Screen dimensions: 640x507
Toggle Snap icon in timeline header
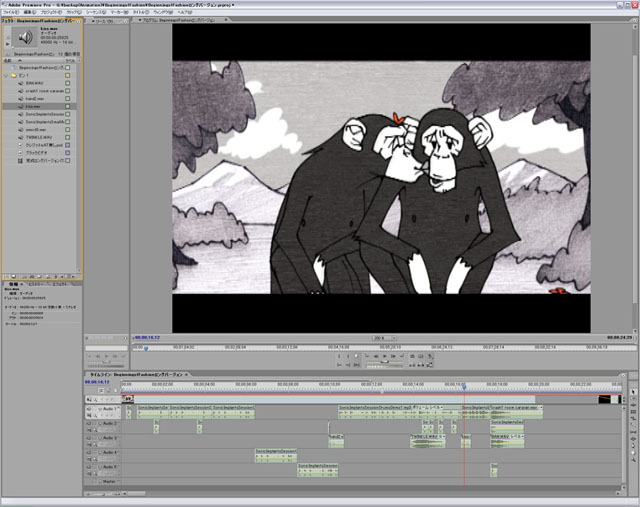pos(101,391)
